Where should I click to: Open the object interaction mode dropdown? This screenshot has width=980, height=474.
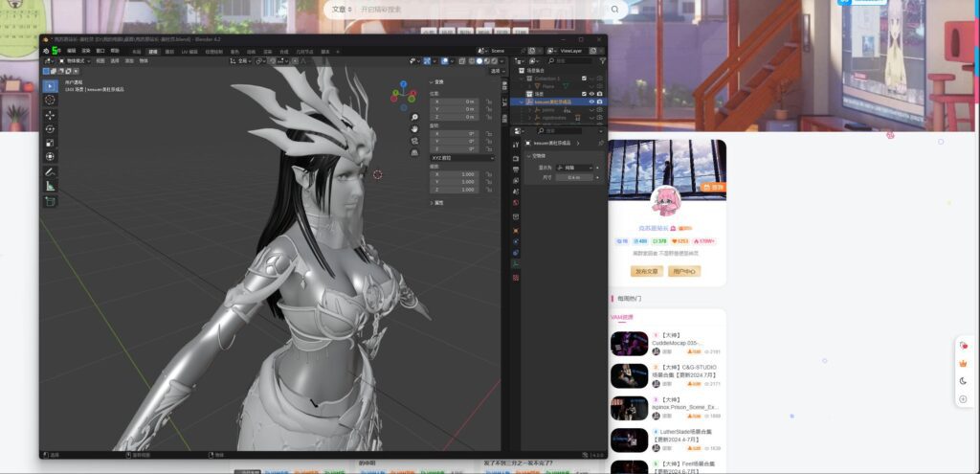pyautogui.click(x=72, y=60)
